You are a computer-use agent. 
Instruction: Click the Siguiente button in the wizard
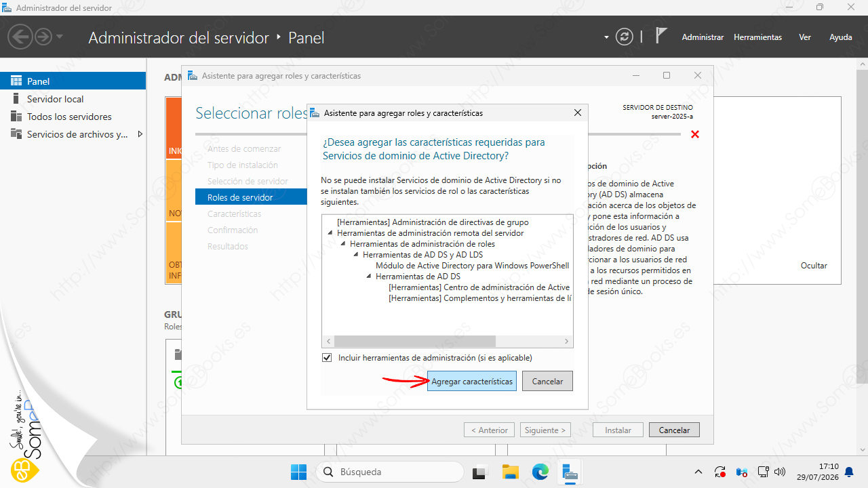pos(545,430)
